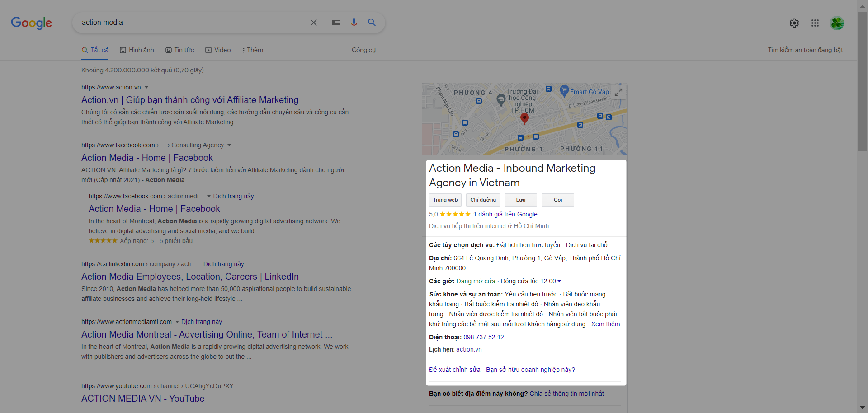Screen dimensions: 868x413
Task: Click 'Action Media - Inbound Marketing Agency' title
Action: tap(512, 175)
